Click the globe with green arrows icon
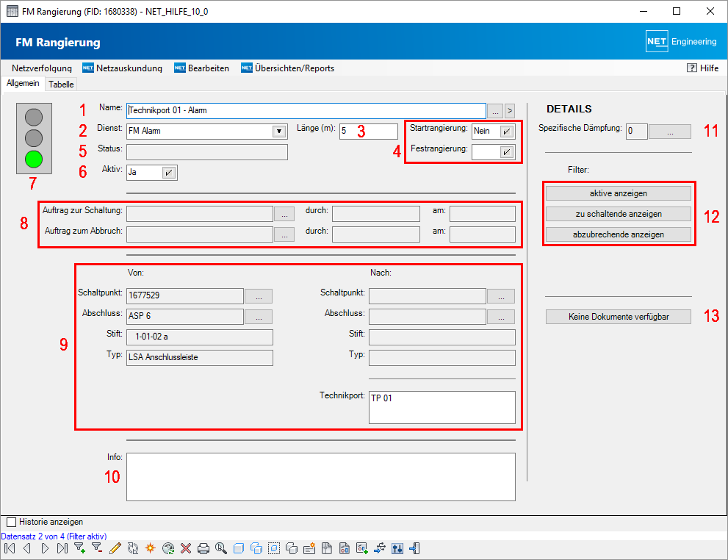Viewport: 728px width, 560px height. pos(168,548)
